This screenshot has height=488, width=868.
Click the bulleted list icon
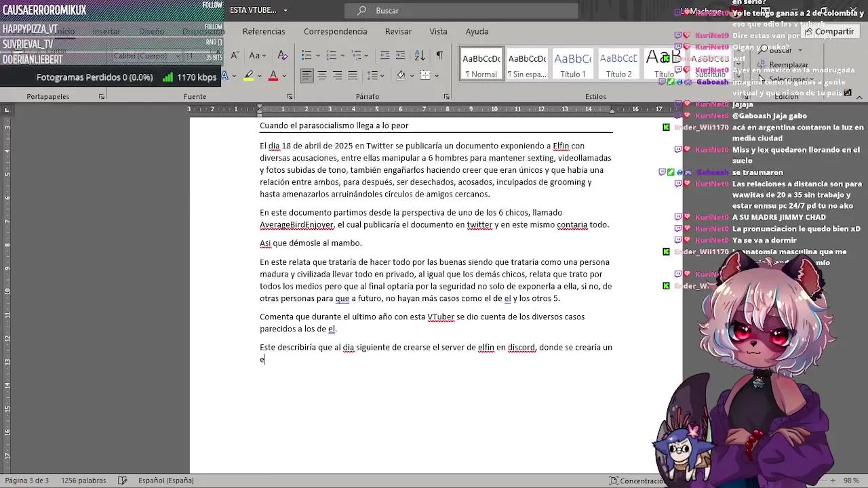coord(307,56)
